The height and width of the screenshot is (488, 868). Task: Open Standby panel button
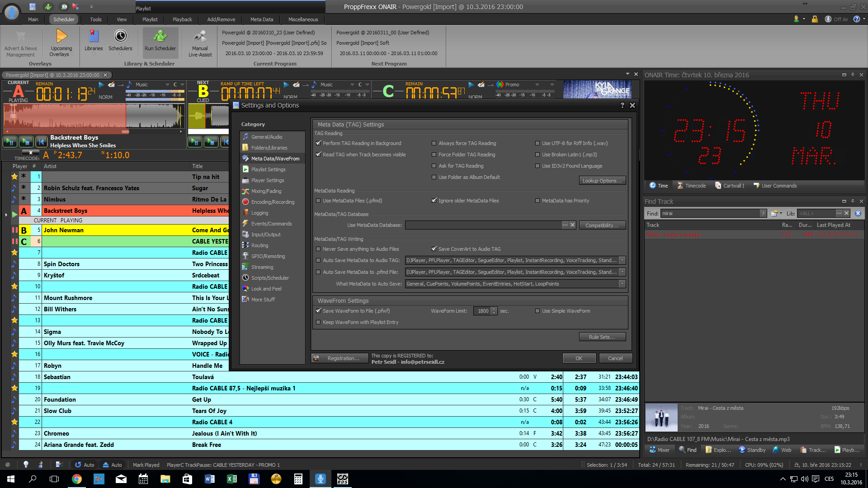point(752,450)
